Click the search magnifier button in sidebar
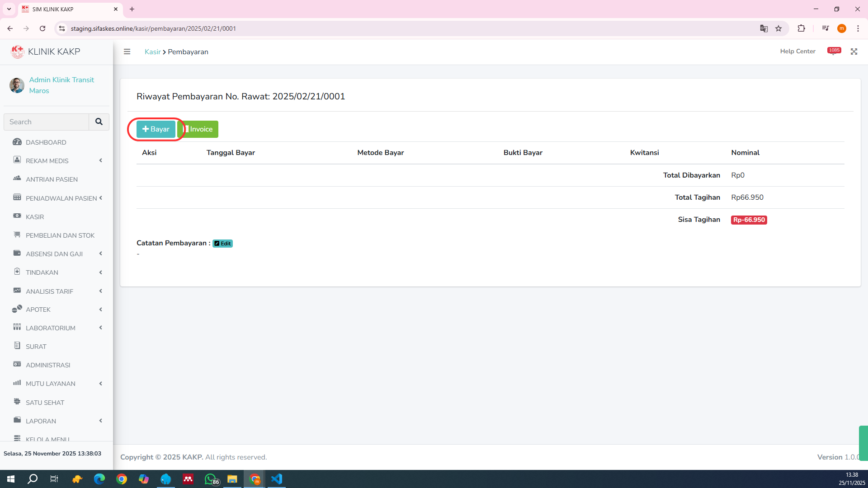 point(99,122)
